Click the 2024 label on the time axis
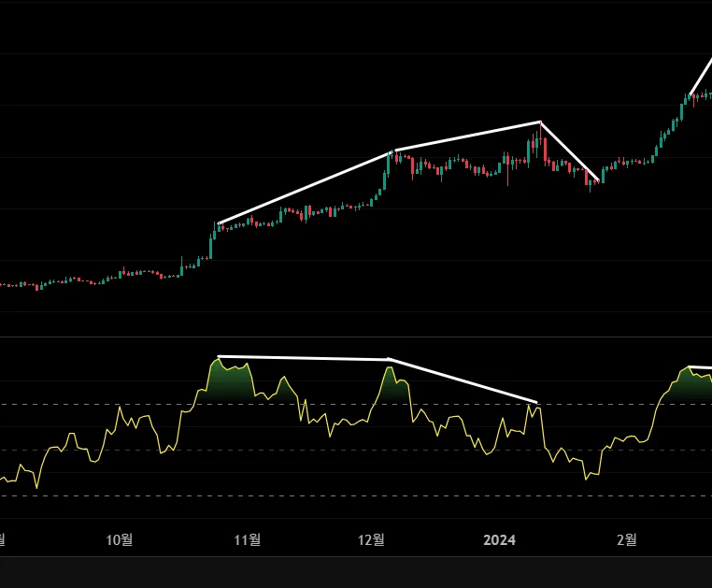The height and width of the screenshot is (588, 712). point(499,539)
